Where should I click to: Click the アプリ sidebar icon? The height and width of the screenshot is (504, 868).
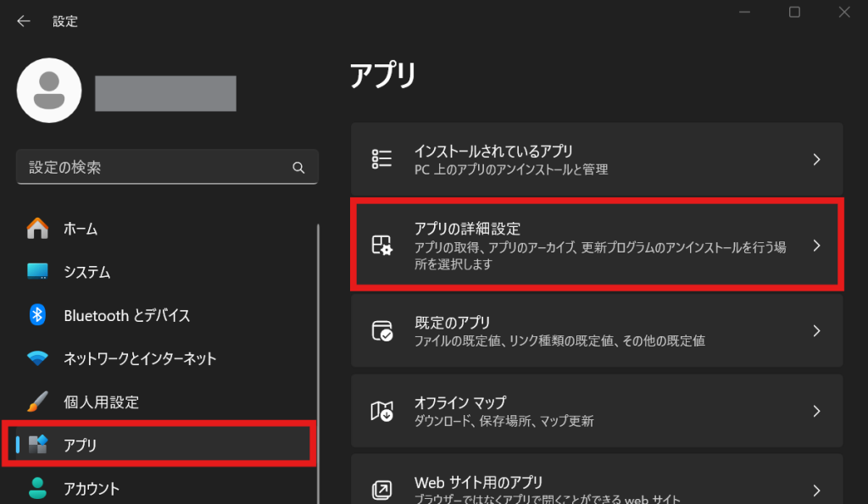tap(37, 444)
